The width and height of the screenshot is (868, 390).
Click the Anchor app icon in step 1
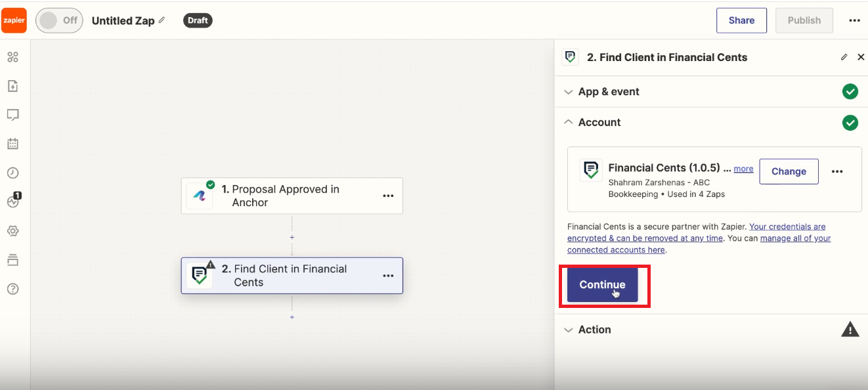[200, 196]
